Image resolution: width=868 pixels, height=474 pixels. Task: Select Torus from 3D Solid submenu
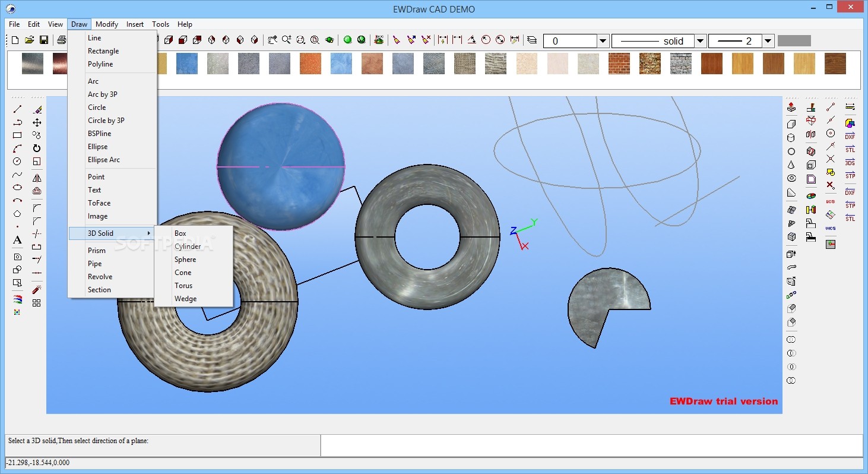pyautogui.click(x=183, y=286)
